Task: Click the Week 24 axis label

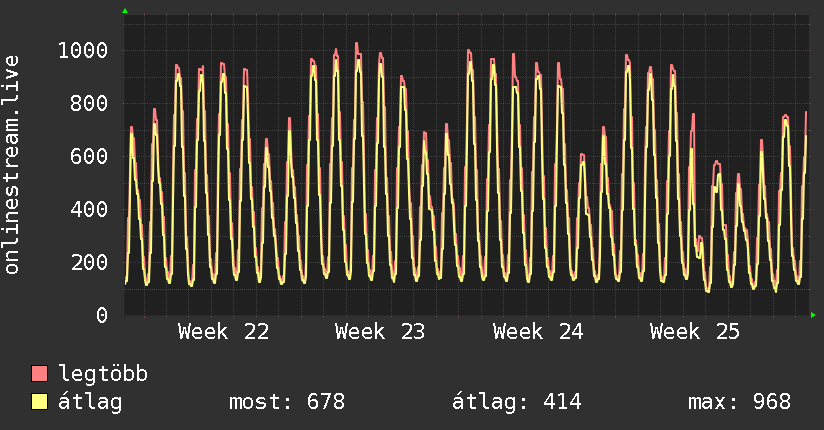Action: click(538, 332)
